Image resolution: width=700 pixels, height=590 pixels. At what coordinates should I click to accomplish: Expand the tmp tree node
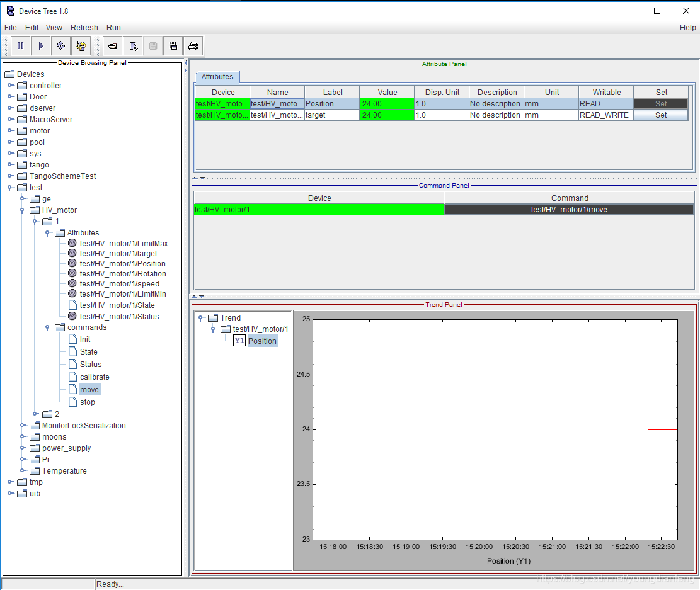(x=10, y=482)
